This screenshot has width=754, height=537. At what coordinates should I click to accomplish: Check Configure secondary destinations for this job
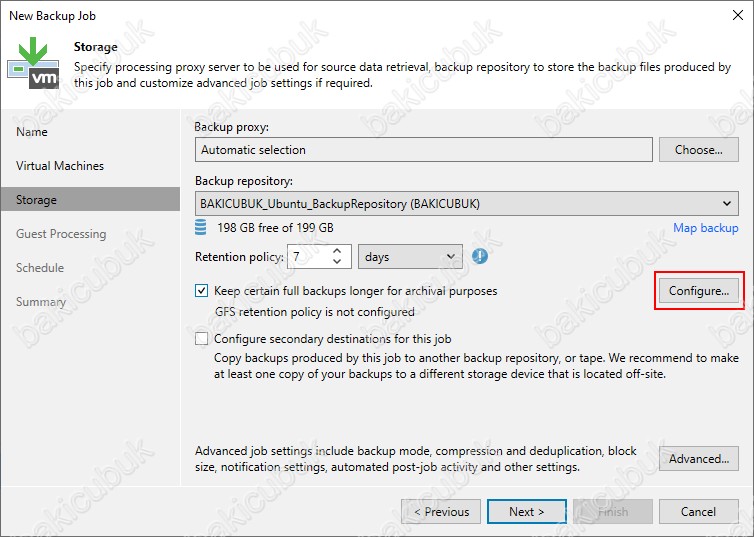pos(201,339)
